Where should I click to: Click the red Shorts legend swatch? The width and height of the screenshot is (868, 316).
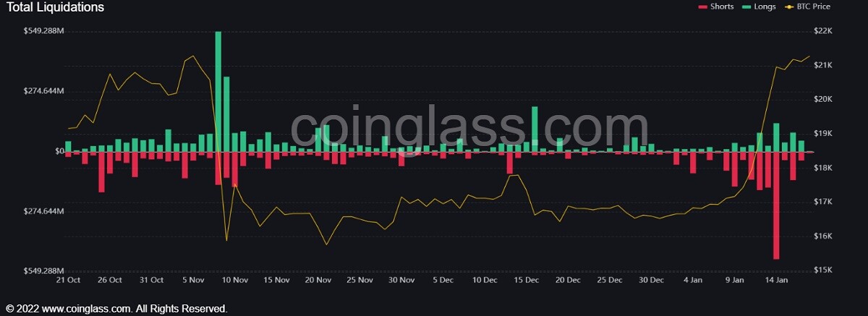coord(702,7)
